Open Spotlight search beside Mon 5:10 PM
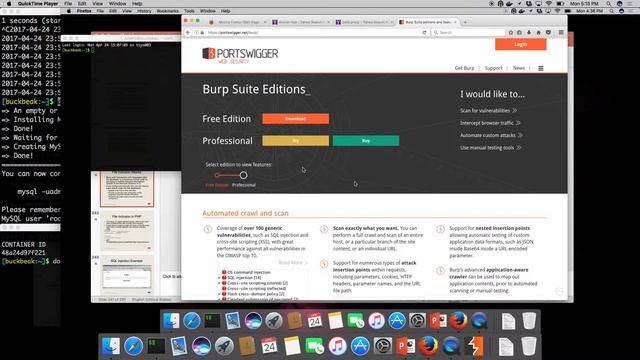 [x=609, y=4]
